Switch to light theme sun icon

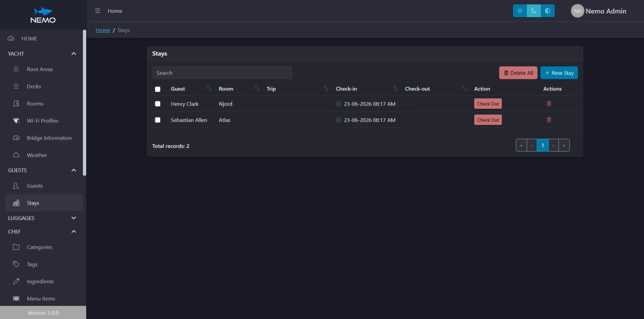pos(520,11)
